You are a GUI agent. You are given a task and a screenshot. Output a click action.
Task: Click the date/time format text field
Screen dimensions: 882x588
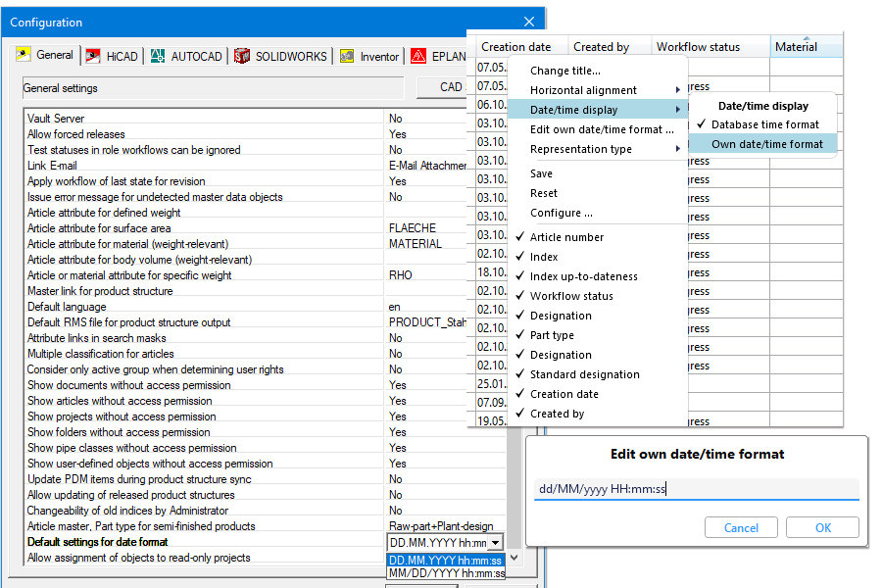pyautogui.click(x=697, y=489)
